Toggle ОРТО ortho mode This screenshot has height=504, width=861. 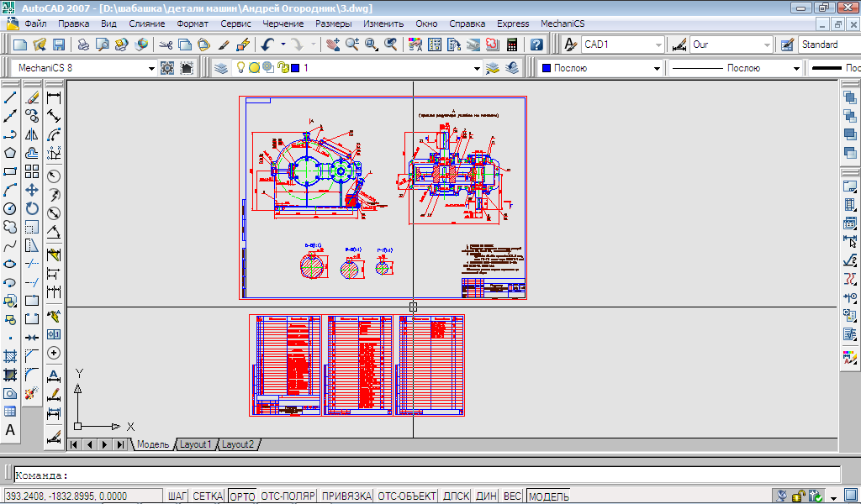242,496
